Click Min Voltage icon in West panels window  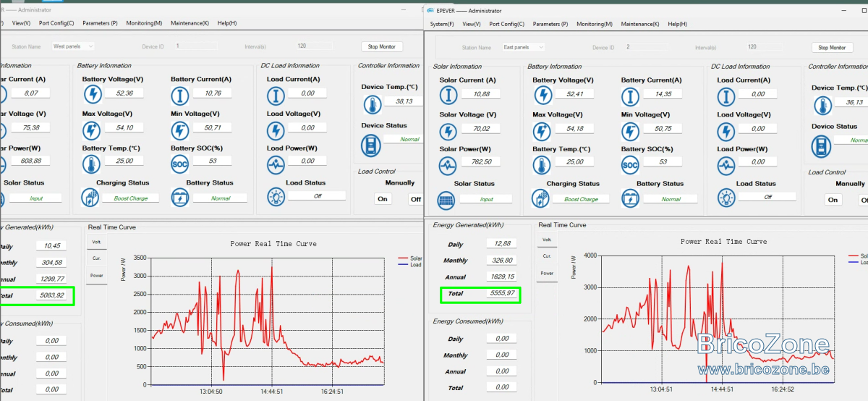[x=180, y=130]
